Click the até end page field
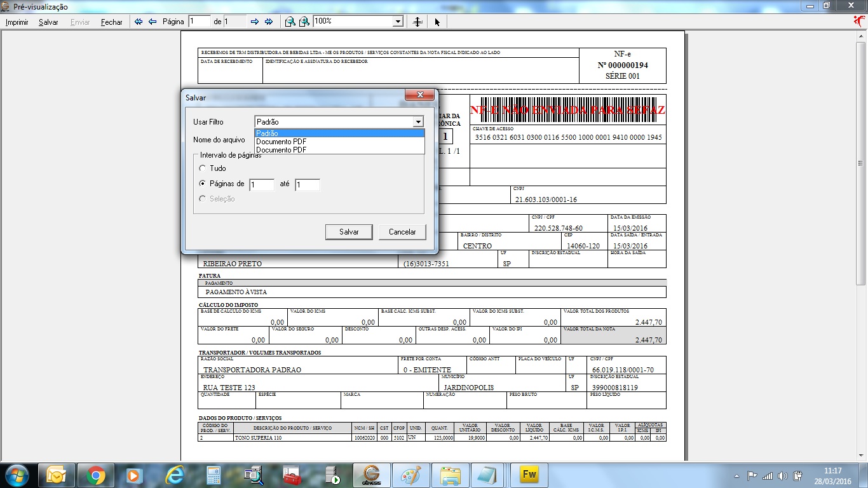 point(308,185)
